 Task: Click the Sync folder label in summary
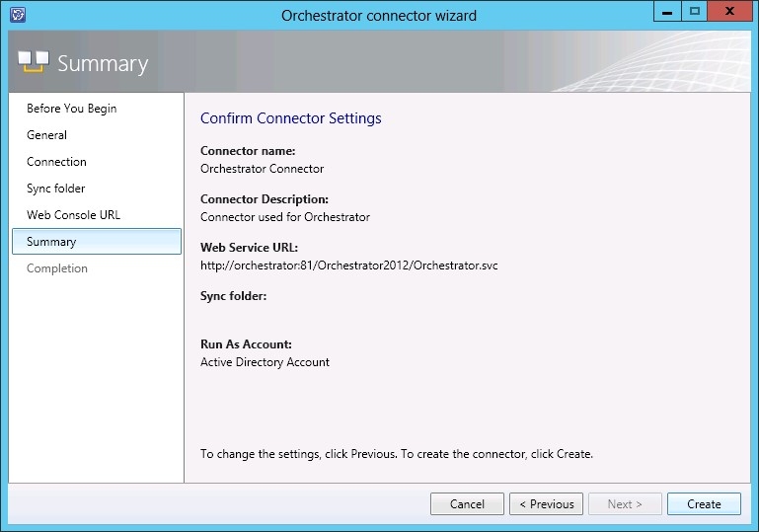(233, 296)
